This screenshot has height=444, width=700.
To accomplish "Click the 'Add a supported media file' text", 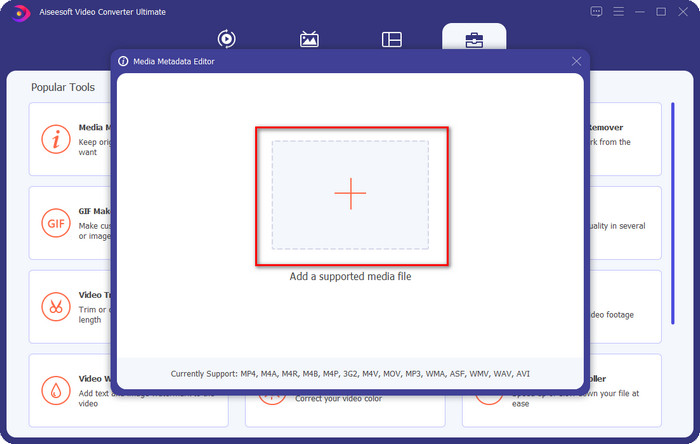I will (x=350, y=276).
